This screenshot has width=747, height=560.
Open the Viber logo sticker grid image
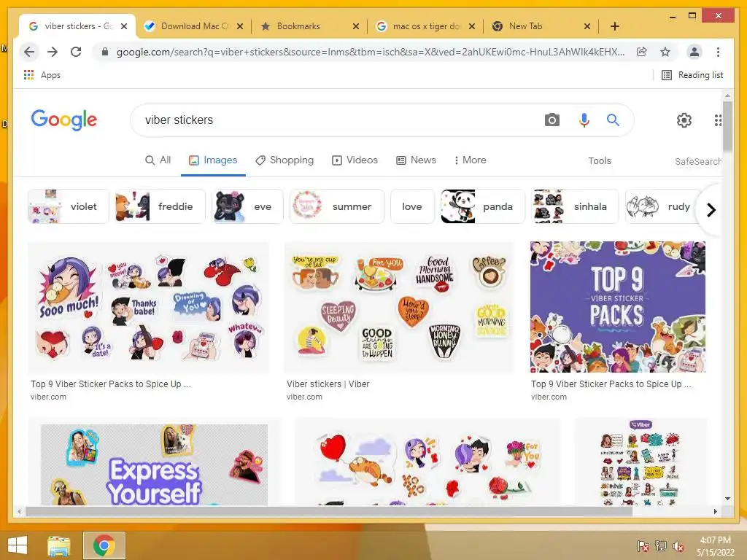point(640,462)
